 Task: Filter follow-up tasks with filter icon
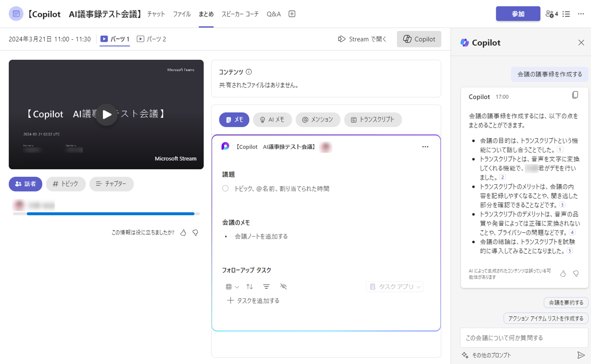[x=266, y=286]
